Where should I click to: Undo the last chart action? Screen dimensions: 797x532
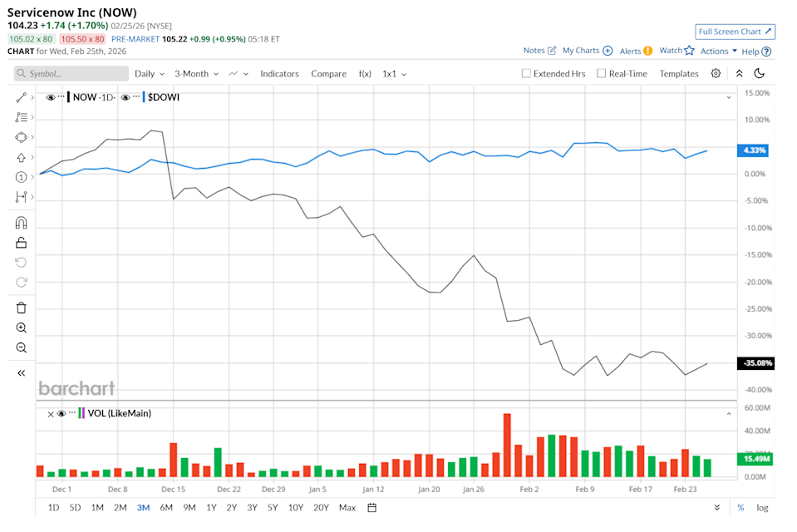click(21, 263)
